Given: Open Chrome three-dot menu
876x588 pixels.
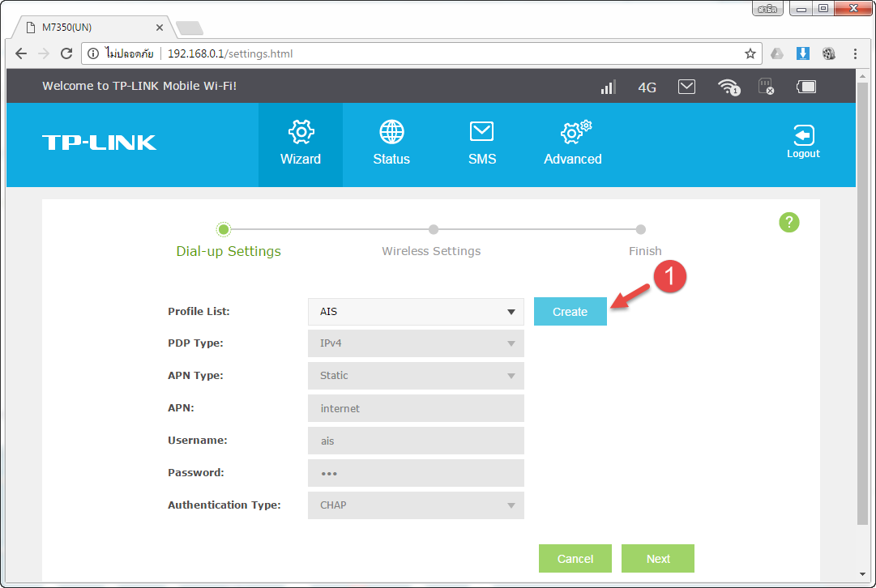Looking at the screenshot, I should [855, 53].
